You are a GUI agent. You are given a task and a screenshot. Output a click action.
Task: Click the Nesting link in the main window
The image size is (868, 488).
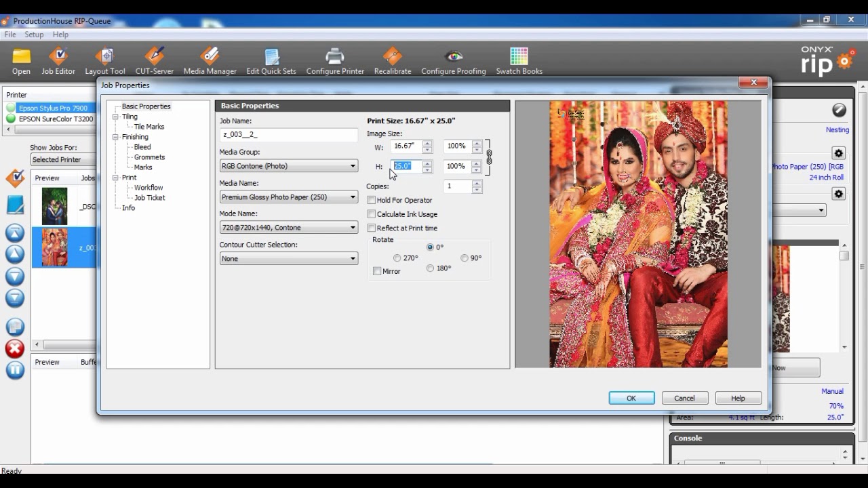coord(837,129)
